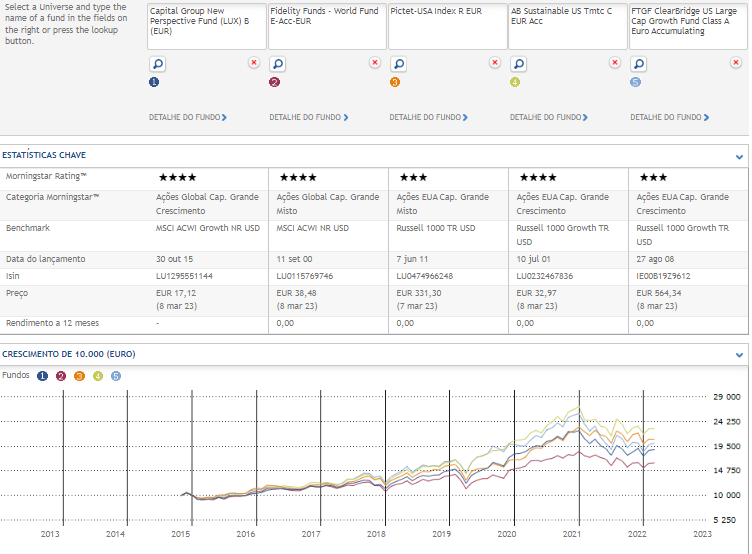
Task: Click lookup magnifier for FTGF ClearBridge fund
Action: tap(637, 63)
